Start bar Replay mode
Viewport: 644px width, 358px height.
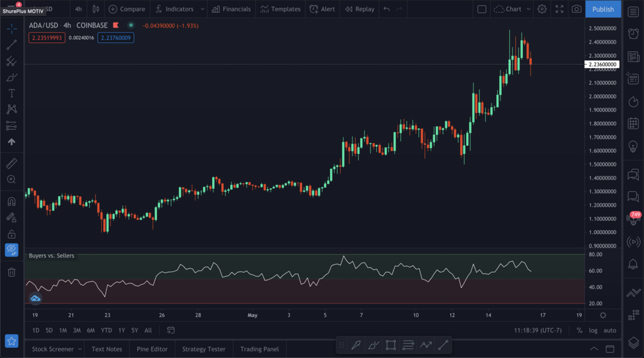(359, 9)
